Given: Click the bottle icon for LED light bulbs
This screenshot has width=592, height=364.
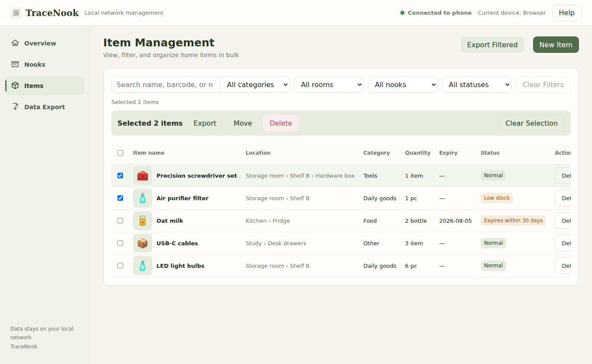Looking at the screenshot, I should point(143,266).
